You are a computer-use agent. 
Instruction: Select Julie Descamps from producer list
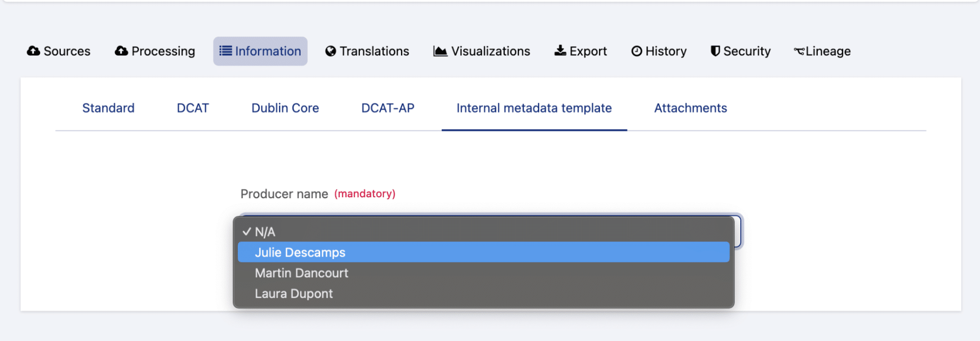point(300,252)
